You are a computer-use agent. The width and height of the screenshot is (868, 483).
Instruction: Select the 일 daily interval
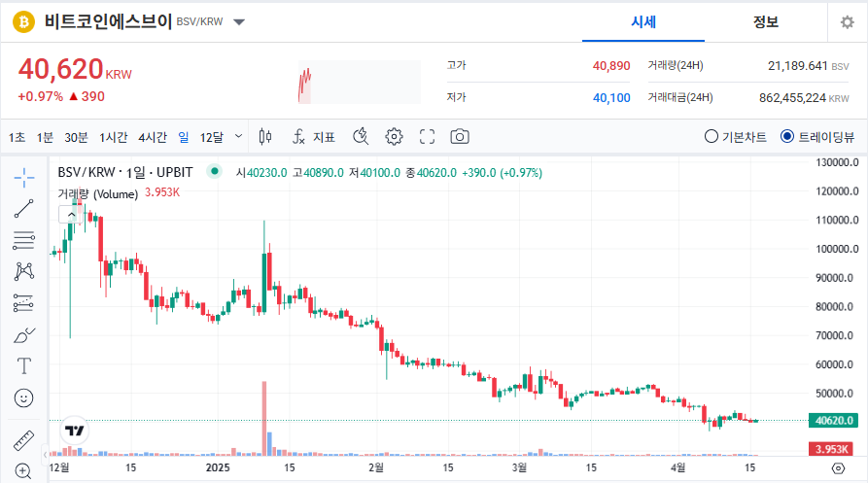coord(184,137)
